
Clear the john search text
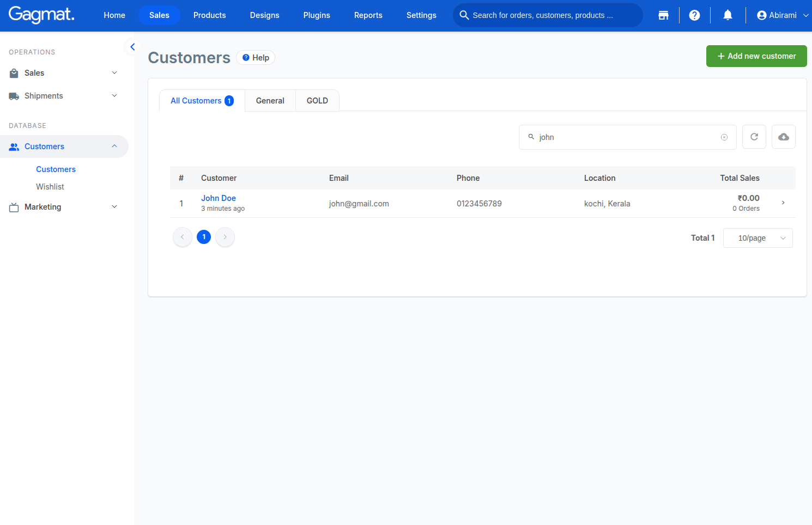pos(724,137)
